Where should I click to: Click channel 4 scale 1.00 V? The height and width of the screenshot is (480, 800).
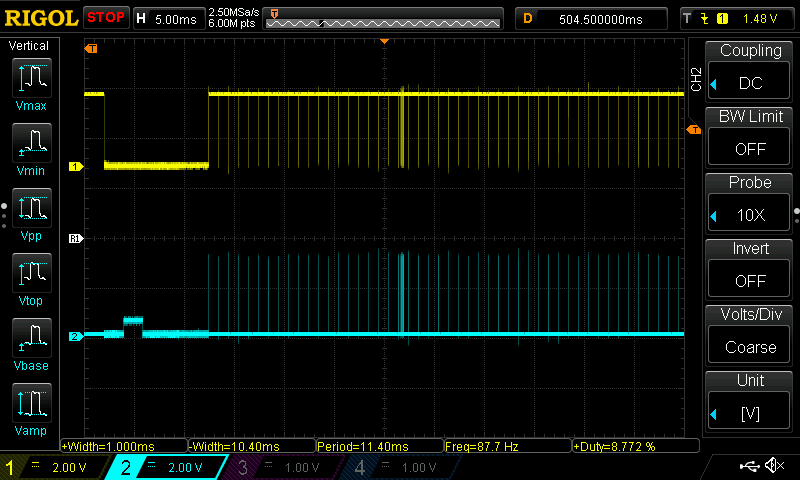(x=418, y=468)
